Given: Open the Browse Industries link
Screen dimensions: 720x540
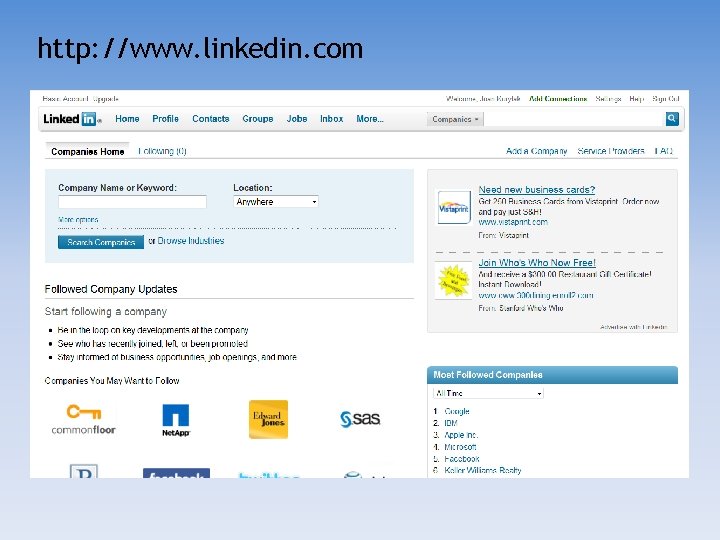Looking at the screenshot, I should tap(191, 241).
